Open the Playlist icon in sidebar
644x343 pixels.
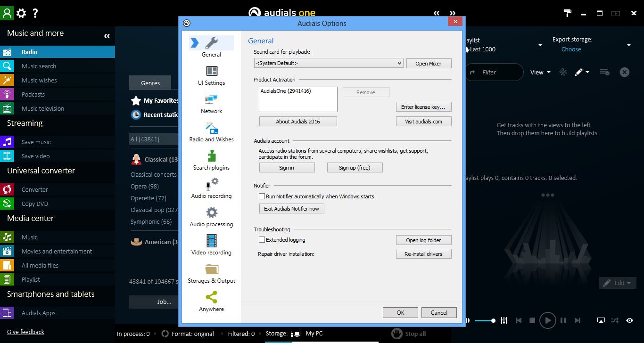tap(7, 279)
